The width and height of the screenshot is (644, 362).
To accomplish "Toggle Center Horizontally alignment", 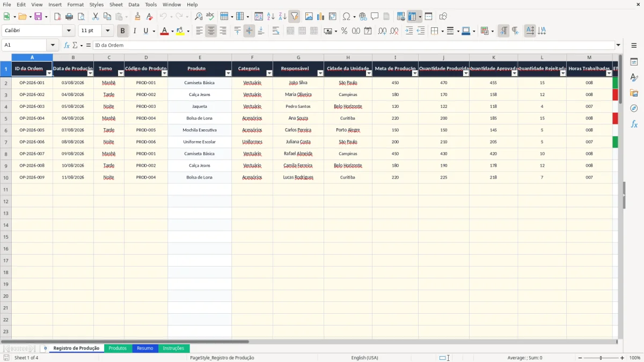I will pos(211,31).
